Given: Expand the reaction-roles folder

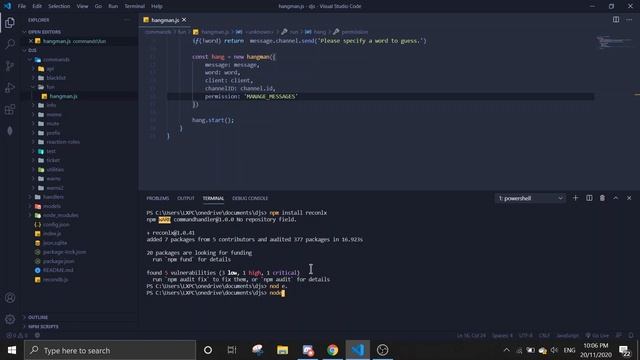Looking at the screenshot, I should point(63,142).
